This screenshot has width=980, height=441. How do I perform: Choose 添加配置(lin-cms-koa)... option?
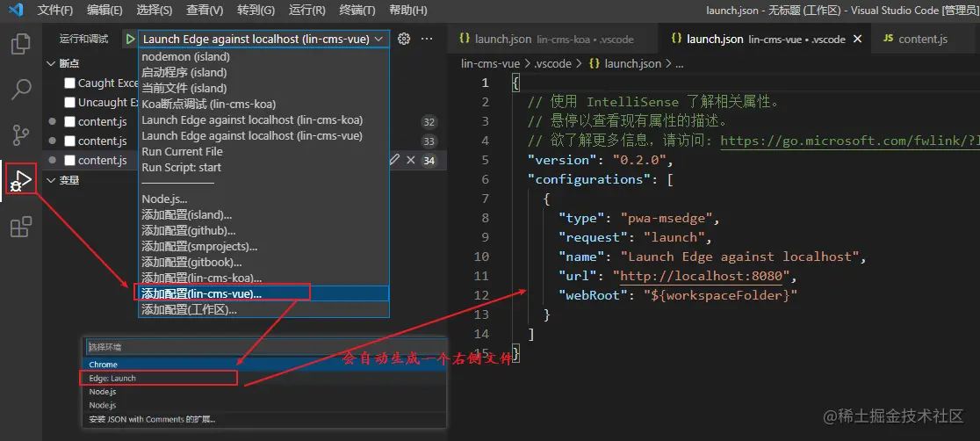click(263, 278)
